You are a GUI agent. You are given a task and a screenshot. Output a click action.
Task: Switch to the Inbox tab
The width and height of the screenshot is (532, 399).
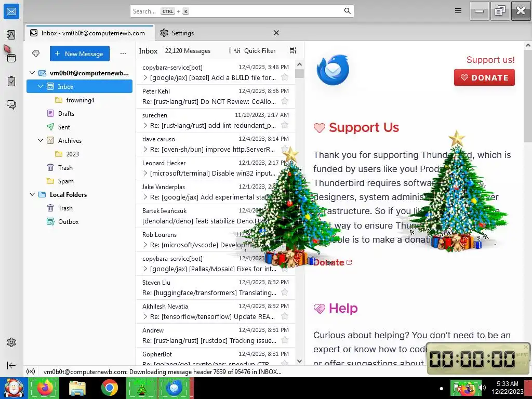tap(89, 33)
